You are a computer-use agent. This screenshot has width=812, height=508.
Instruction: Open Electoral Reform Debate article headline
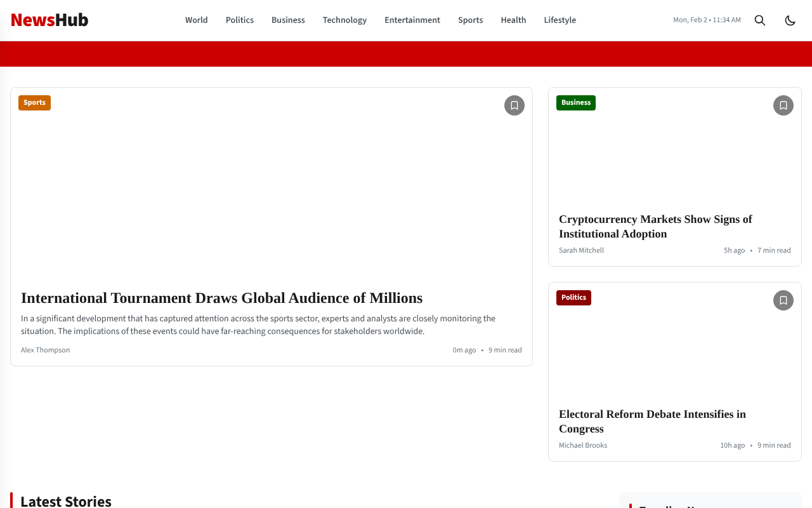pyautogui.click(x=652, y=422)
